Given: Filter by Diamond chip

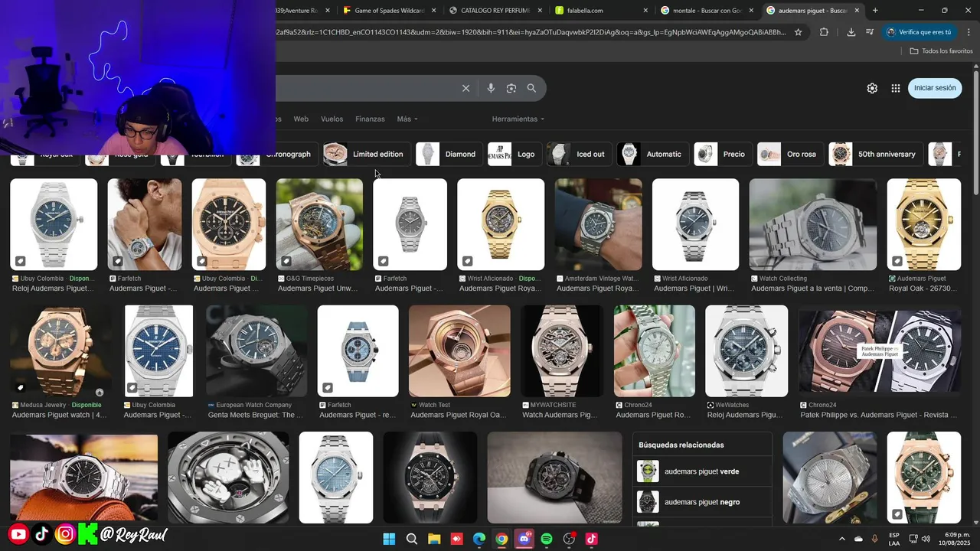Looking at the screenshot, I should pyautogui.click(x=448, y=154).
